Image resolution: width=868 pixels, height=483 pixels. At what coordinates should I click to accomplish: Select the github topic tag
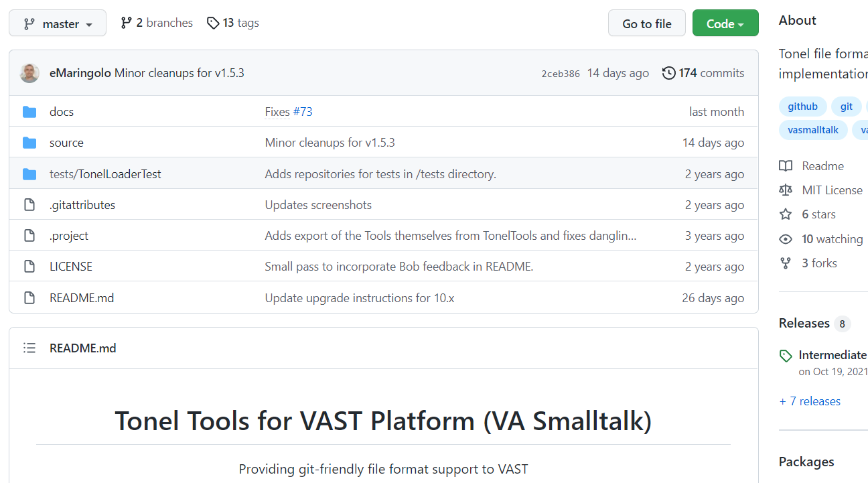pyautogui.click(x=802, y=107)
